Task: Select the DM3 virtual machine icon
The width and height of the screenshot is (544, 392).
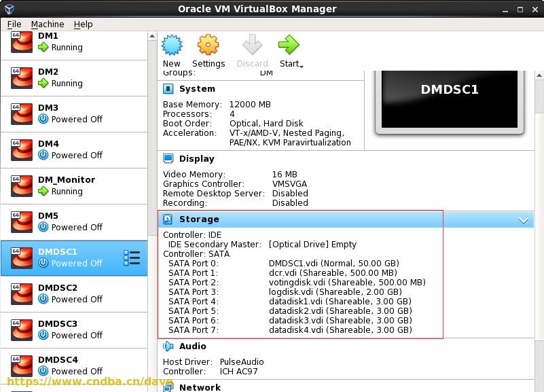Action: (x=22, y=114)
